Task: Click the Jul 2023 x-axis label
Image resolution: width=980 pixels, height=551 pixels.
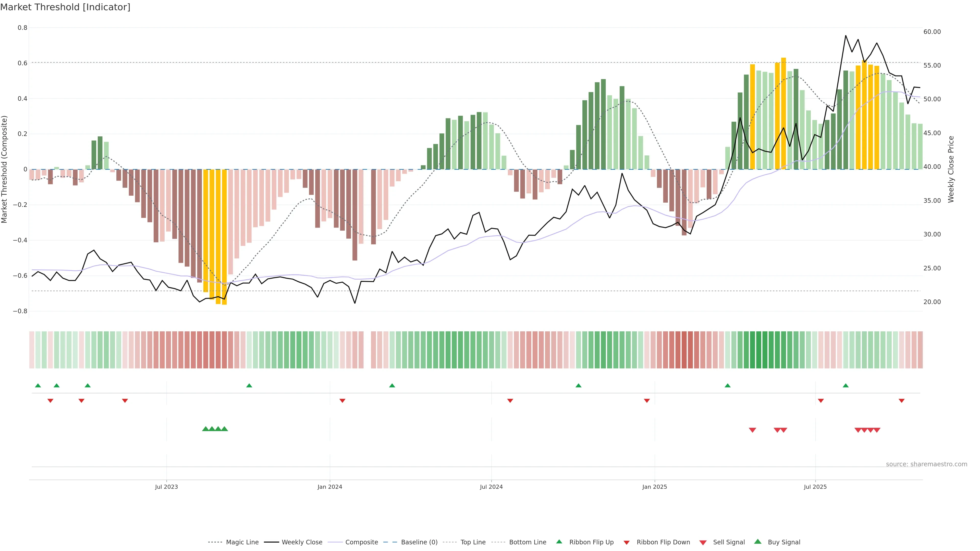Action: 166,487
